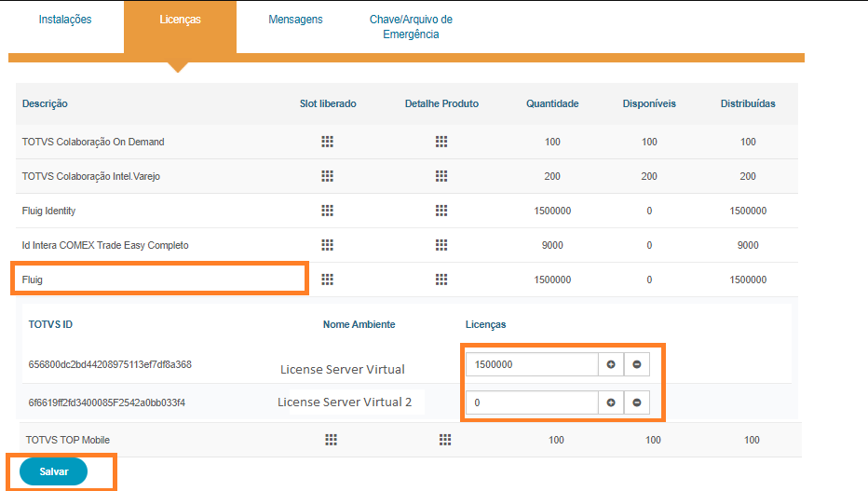Screen dimensions: 868x491
Task: Decrease licenses for License Server Virtual with minus
Action: click(x=637, y=364)
